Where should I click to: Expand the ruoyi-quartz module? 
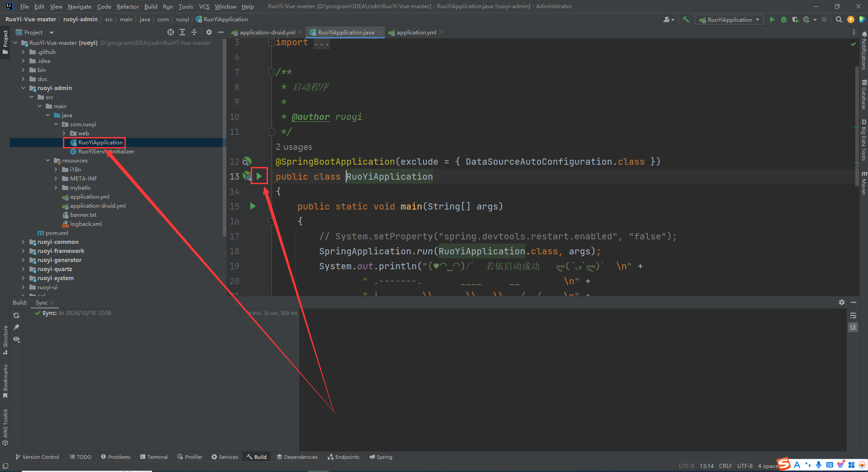(23, 269)
